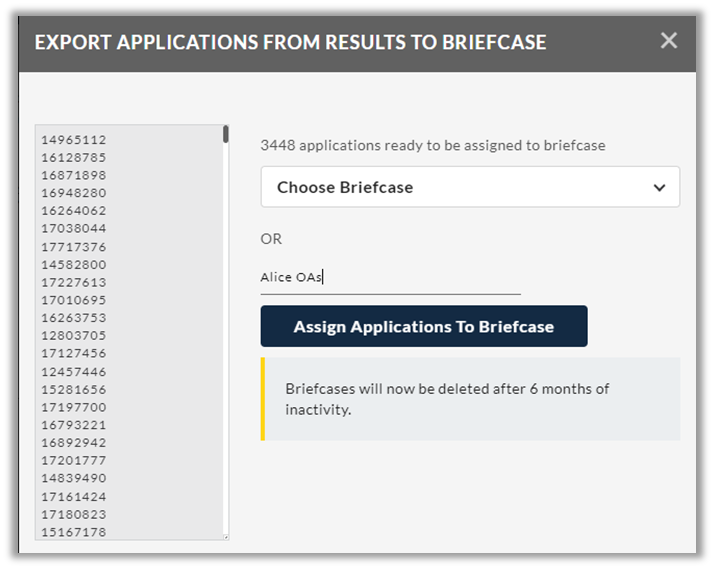Click the chevron arrow in Choose Briefcase
This screenshot has width=714, height=569.
point(659,188)
